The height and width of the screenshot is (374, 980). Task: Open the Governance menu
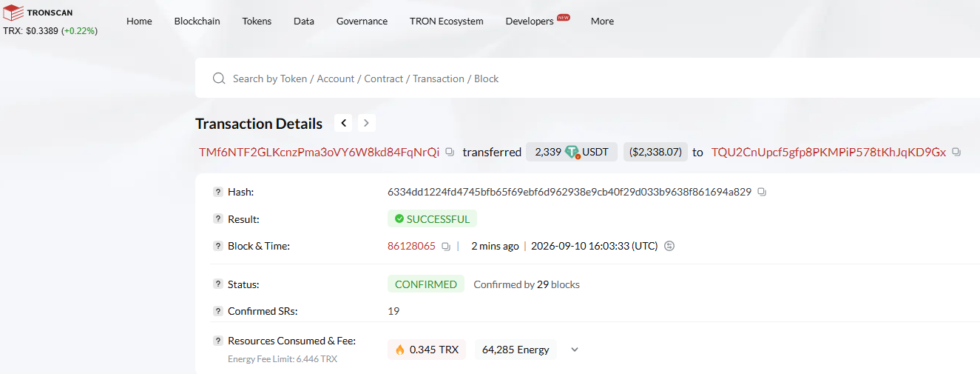[362, 21]
